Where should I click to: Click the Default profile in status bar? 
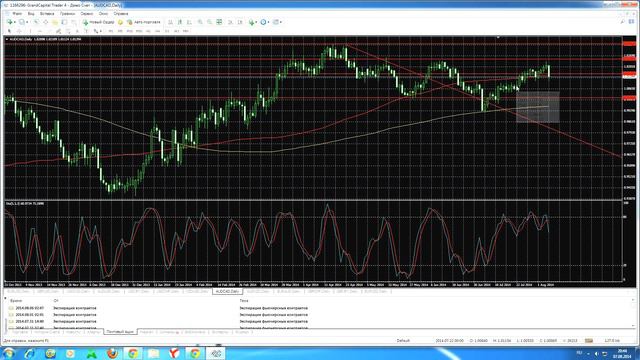pos(403,340)
